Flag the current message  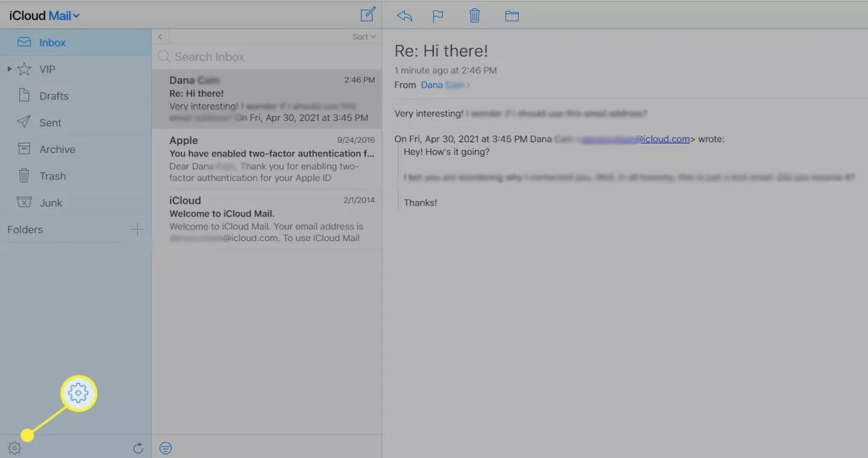pyautogui.click(x=438, y=16)
